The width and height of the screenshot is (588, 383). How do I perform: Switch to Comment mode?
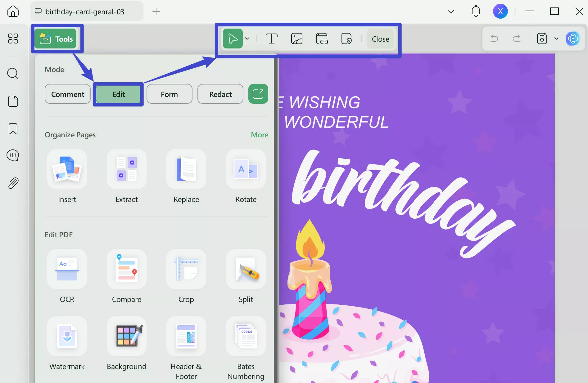[67, 94]
